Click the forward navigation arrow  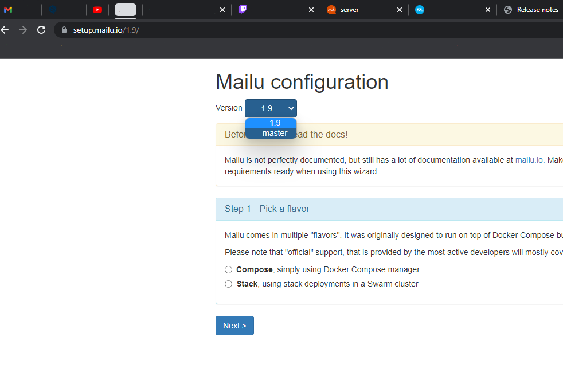(x=23, y=29)
